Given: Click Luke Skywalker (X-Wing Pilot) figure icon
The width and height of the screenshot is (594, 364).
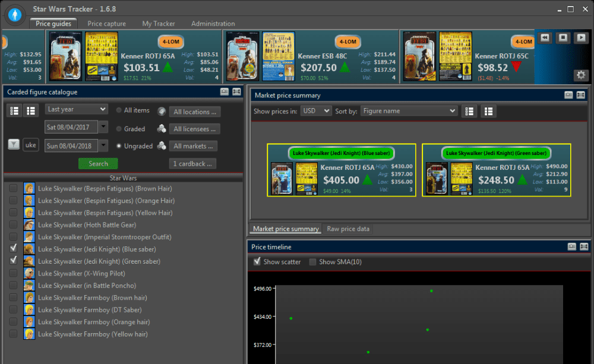Looking at the screenshot, I should (x=29, y=274).
